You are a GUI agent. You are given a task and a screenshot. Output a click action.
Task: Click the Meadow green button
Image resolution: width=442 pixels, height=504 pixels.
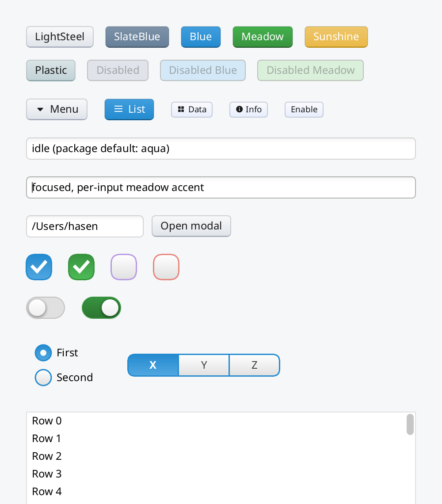tap(263, 37)
